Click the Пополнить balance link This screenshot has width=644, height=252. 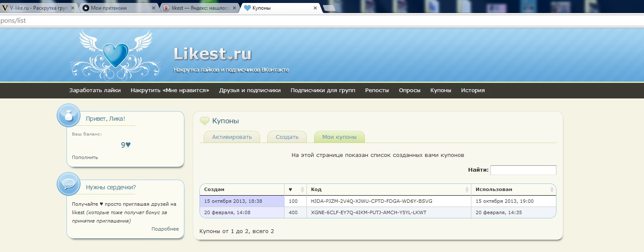[85, 157]
